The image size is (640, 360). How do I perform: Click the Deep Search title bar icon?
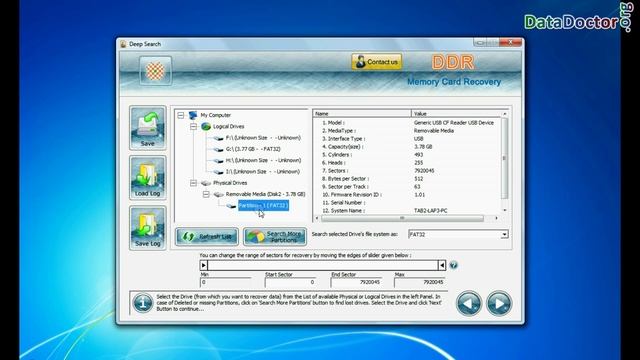(x=123, y=44)
